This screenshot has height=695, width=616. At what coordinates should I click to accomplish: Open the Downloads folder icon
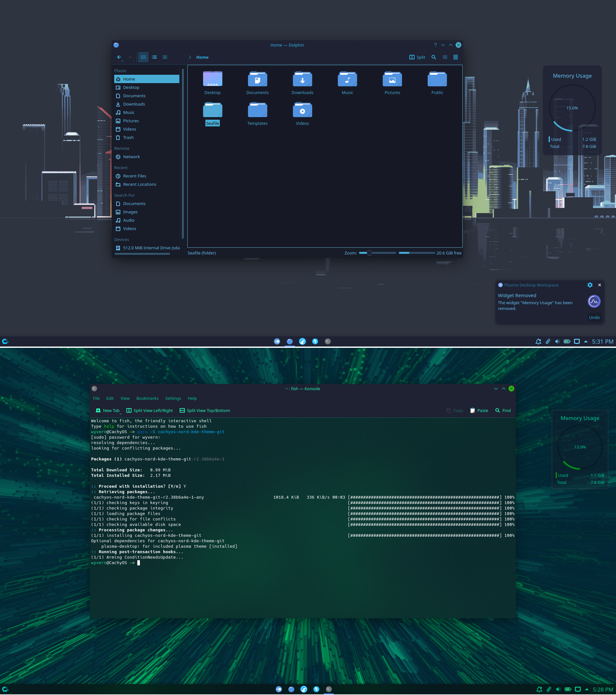coord(302,80)
